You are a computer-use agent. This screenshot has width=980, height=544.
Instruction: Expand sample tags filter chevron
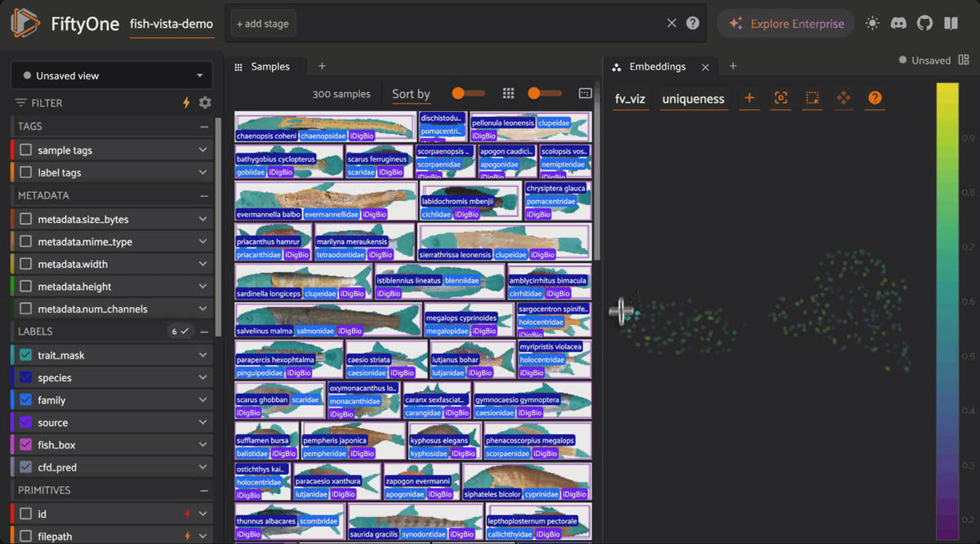203,150
